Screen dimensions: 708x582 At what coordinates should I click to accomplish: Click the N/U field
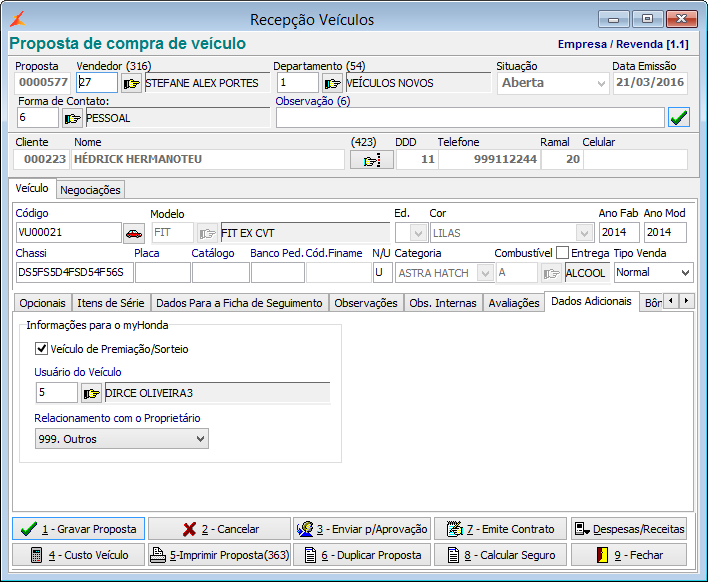click(382, 273)
